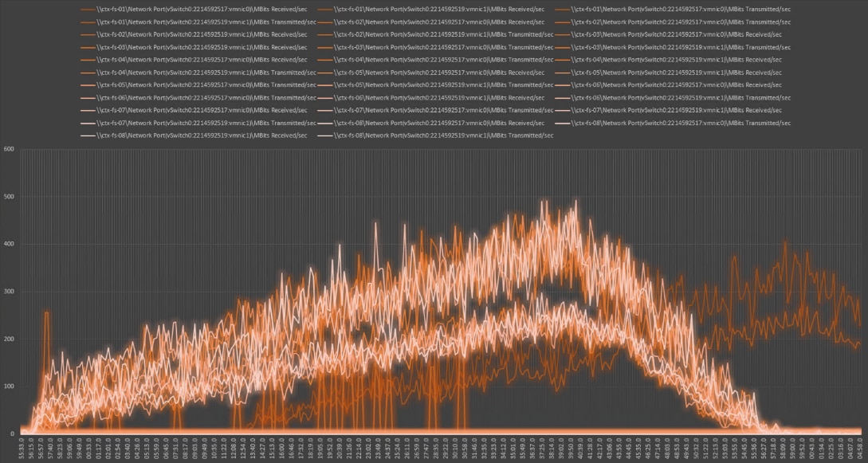Highlight legend entry ctx-fs-03 vmnic0 MBits Transmitted/sec
This screenshot has width=868, height=463.
[436, 47]
